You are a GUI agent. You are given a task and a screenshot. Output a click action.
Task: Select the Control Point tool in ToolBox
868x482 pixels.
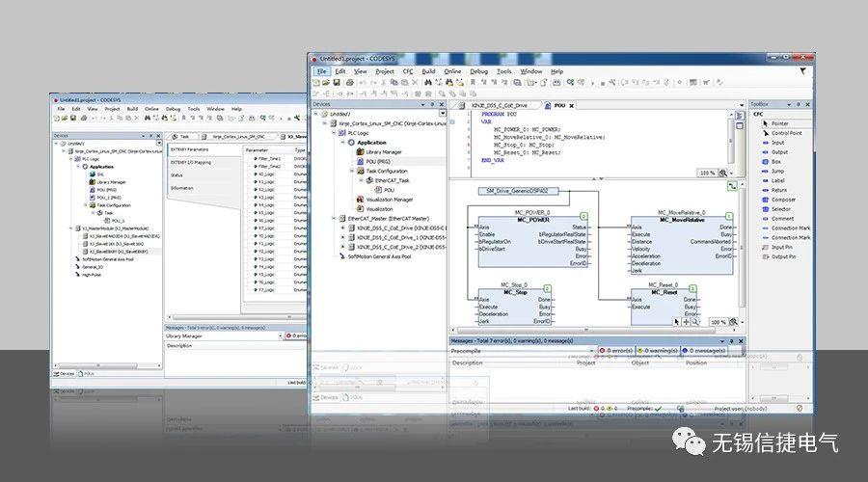pyautogui.click(x=781, y=133)
